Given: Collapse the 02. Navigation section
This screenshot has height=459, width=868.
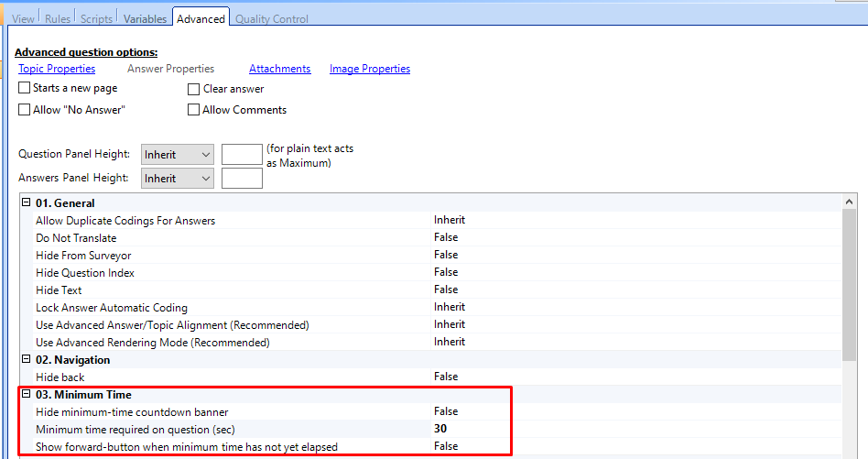Looking at the screenshot, I should 26,359.
